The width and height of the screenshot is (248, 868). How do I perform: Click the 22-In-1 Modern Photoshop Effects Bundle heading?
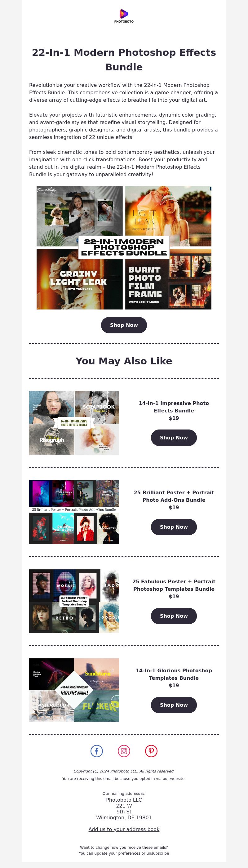[x=124, y=60]
